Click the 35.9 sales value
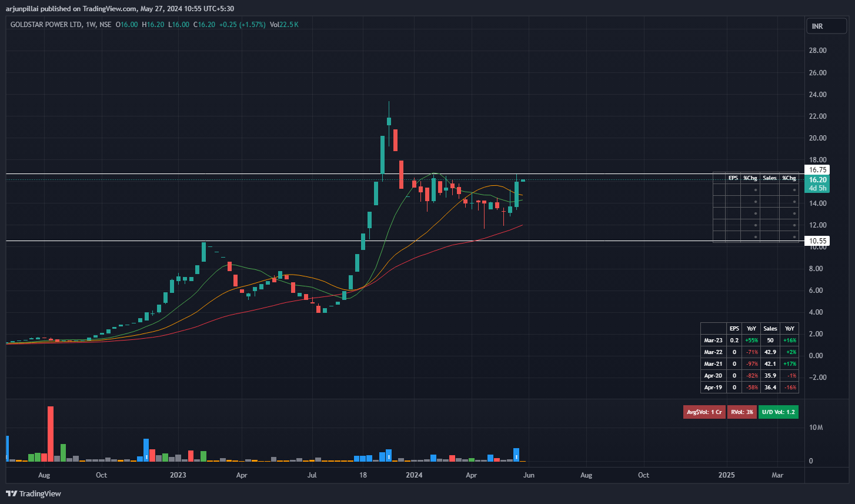 [x=770, y=376]
